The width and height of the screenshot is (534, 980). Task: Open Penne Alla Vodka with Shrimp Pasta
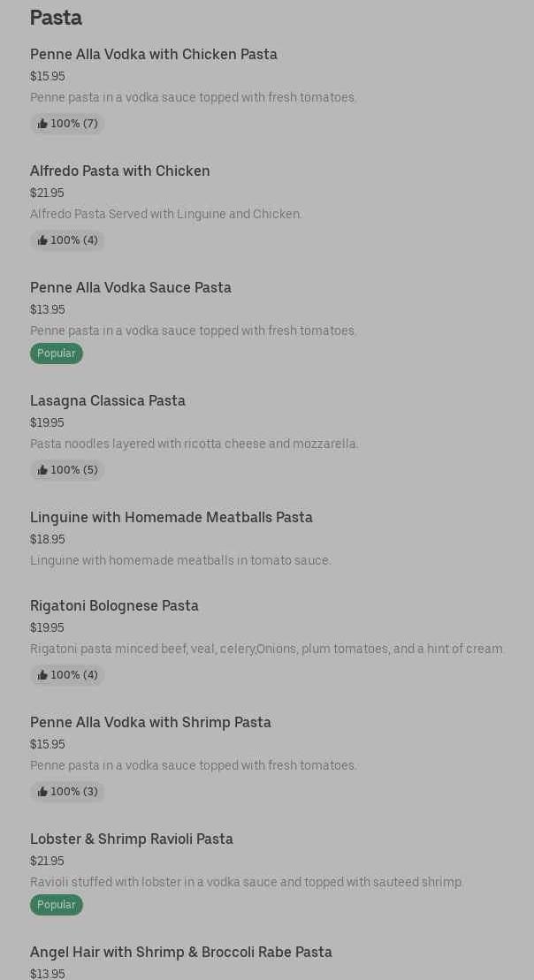[150, 723]
